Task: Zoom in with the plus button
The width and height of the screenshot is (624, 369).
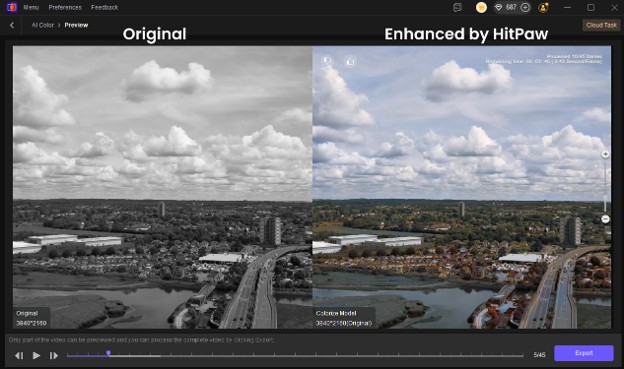Action: click(x=605, y=154)
